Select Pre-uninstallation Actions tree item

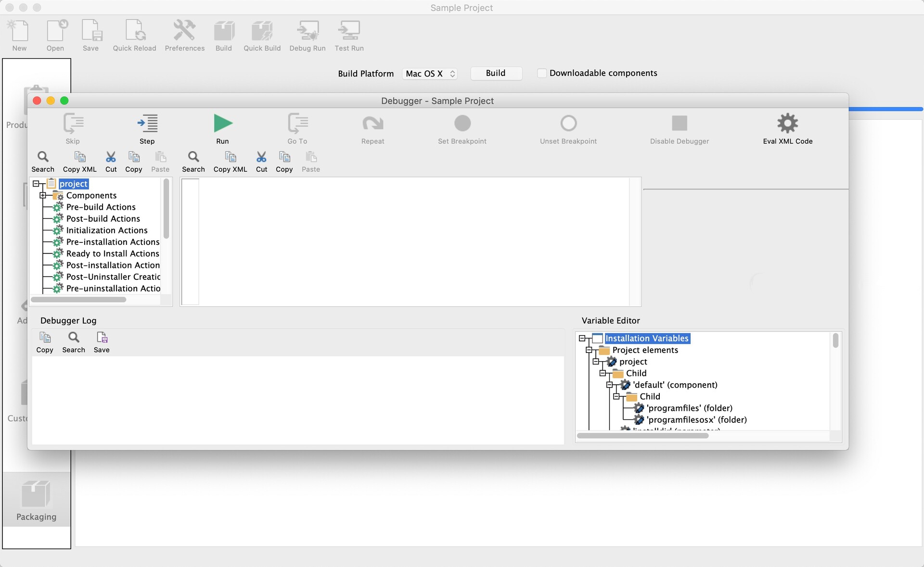(113, 288)
